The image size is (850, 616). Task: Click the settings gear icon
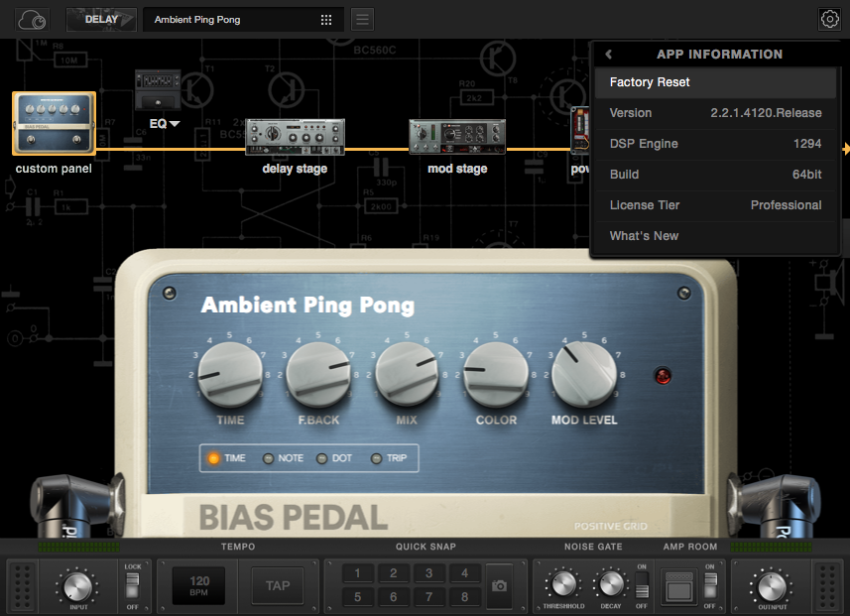829,20
